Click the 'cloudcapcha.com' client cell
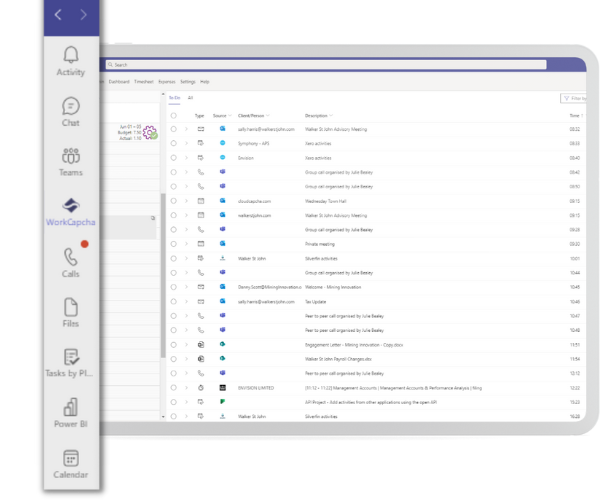This screenshot has width=600, height=500. click(254, 201)
